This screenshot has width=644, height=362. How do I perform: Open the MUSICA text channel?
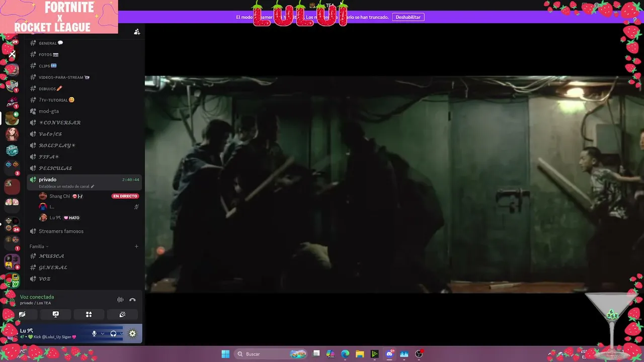tap(84, 256)
